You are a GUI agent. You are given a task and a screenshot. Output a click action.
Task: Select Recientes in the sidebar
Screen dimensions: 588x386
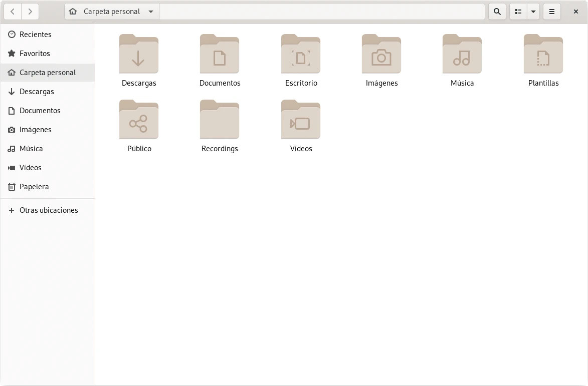[x=35, y=35]
